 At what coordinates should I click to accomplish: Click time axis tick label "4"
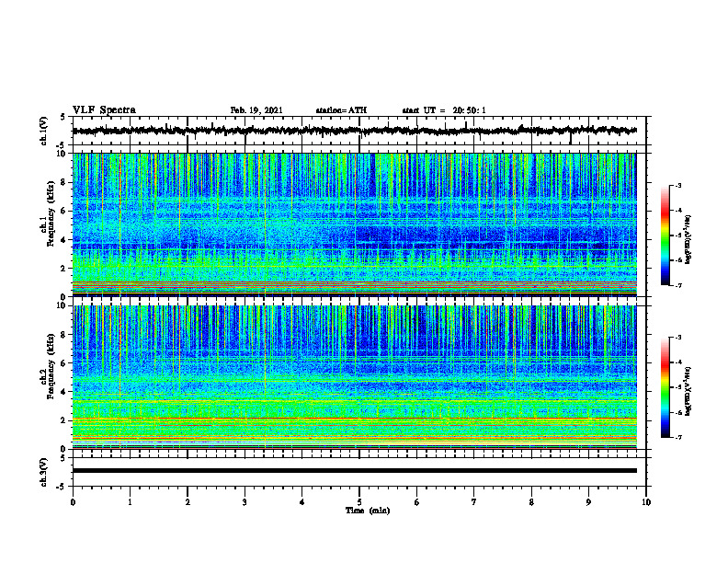click(x=302, y=502)
